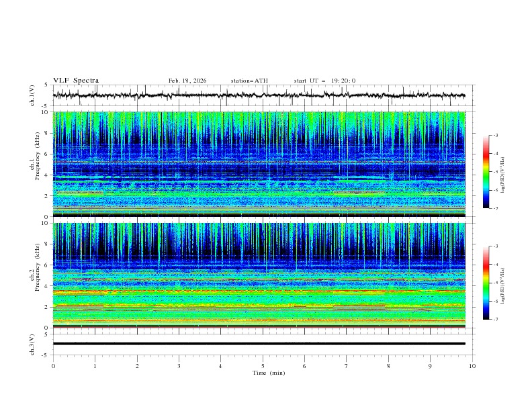This screenshot has height=411, width=532.
Task: Click the time axis tick label "3"
Action: click(x=179, y=366)
